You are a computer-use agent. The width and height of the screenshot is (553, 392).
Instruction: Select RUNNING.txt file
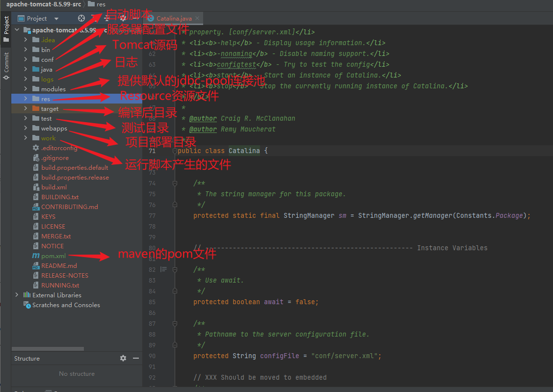click(x=60, y=285)
